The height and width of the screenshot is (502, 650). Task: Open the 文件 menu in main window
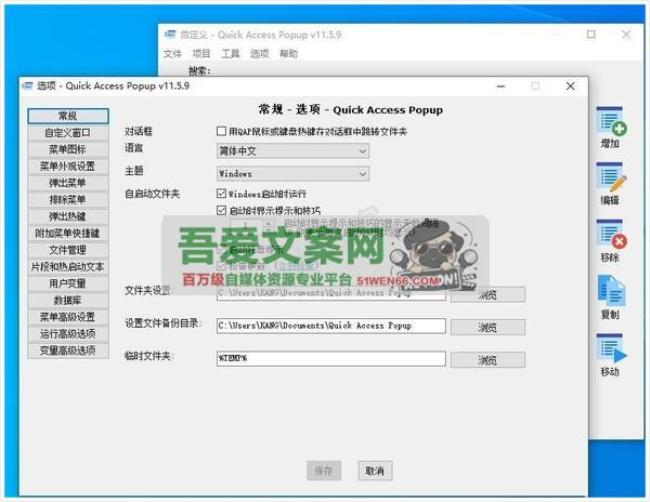coord(172,53)
